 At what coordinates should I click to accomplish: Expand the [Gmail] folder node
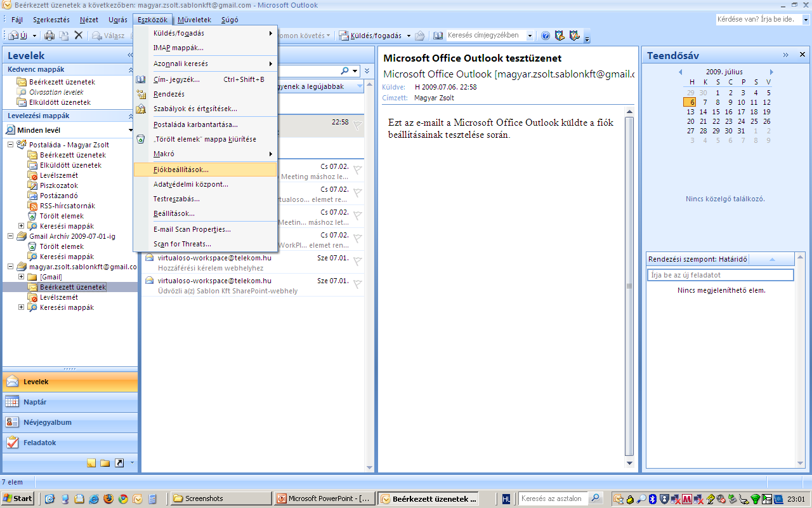coord(21,277)
